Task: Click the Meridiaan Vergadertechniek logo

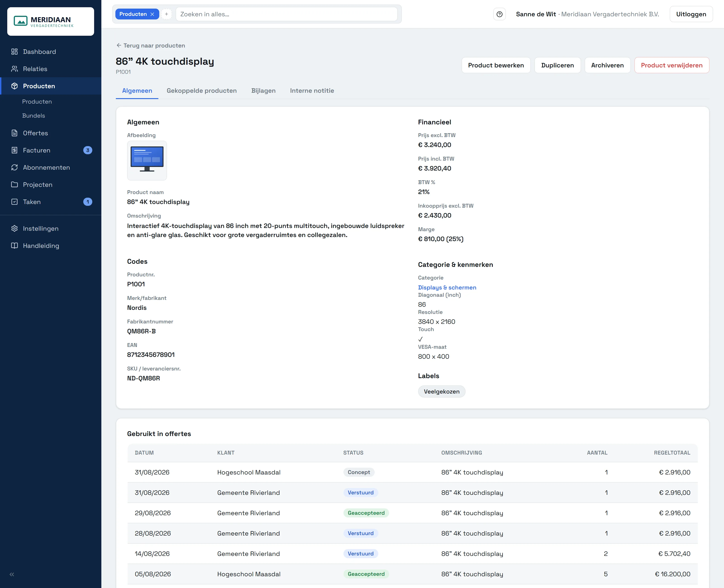Action: tap(50, 21)
